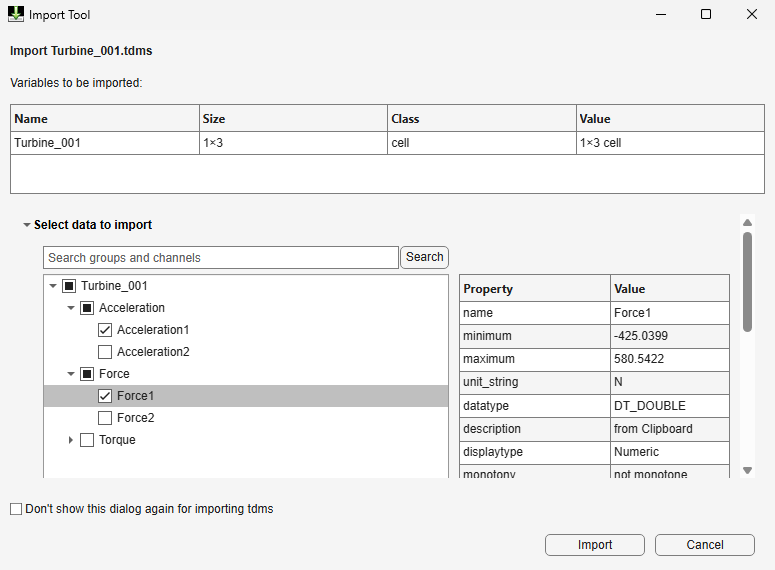Maximize the Import Tool window
The width and height of the screenshot is (775, 570).
coord(706,14)
